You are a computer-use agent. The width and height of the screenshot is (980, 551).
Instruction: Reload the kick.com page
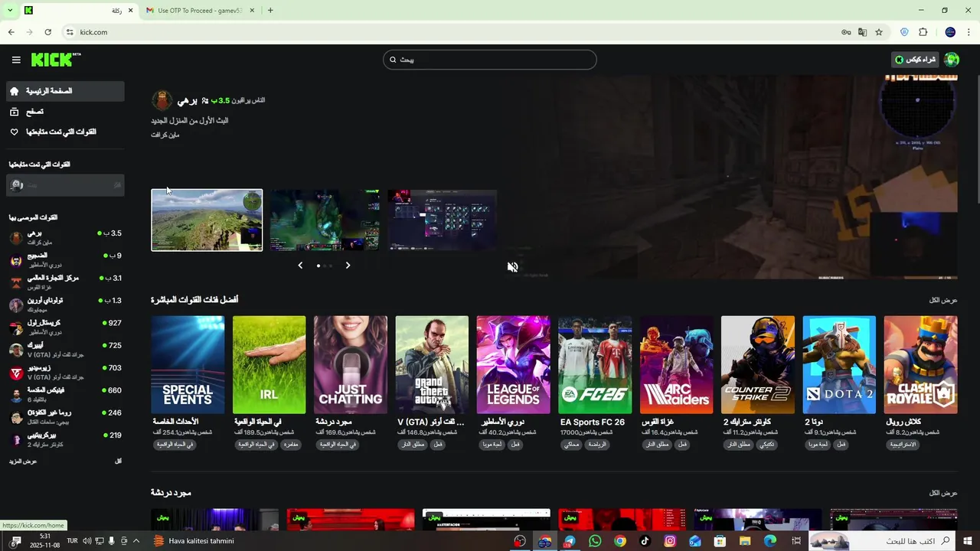(x=47, y=32)
